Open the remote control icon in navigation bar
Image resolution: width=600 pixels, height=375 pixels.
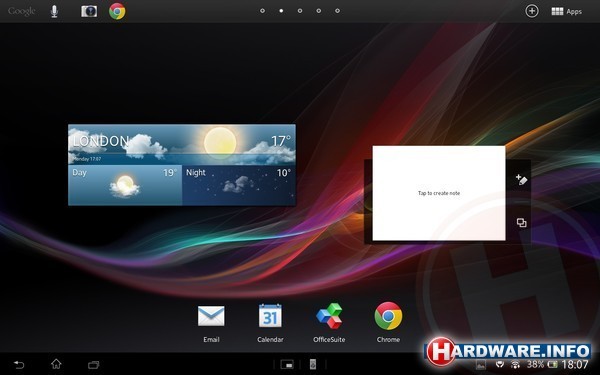tap(313, 364)
